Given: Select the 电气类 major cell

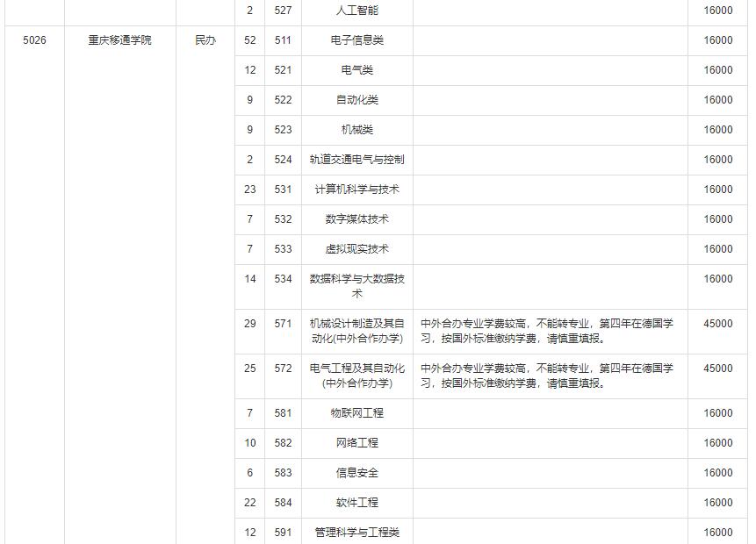Looking at the screenshot, I should pos(356,70).
